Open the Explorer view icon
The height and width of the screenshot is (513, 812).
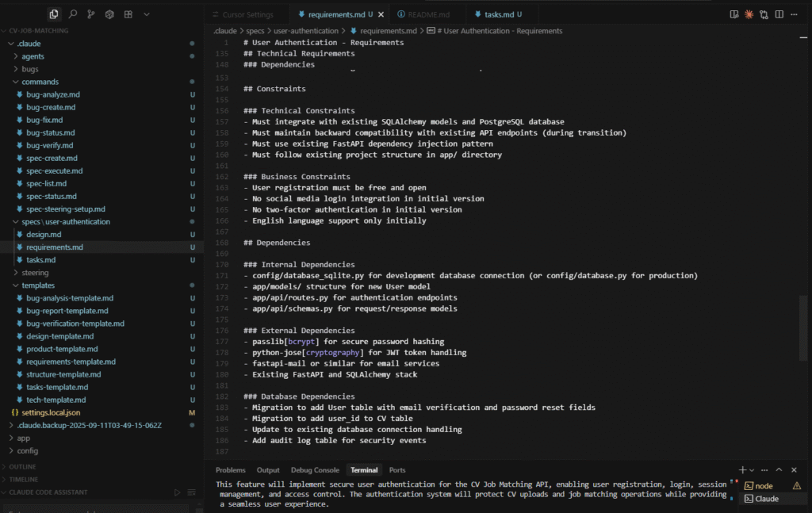54,14
